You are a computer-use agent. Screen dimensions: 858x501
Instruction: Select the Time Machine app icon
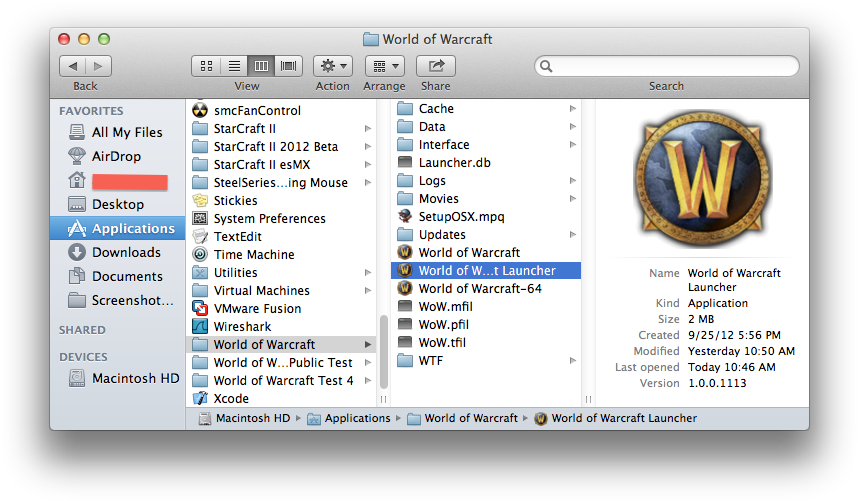[199, 255]
